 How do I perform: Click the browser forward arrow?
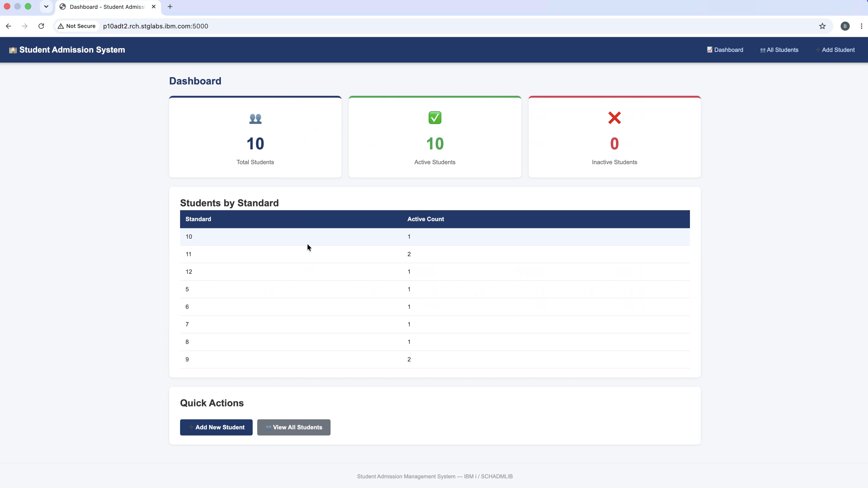click(25, 26)
